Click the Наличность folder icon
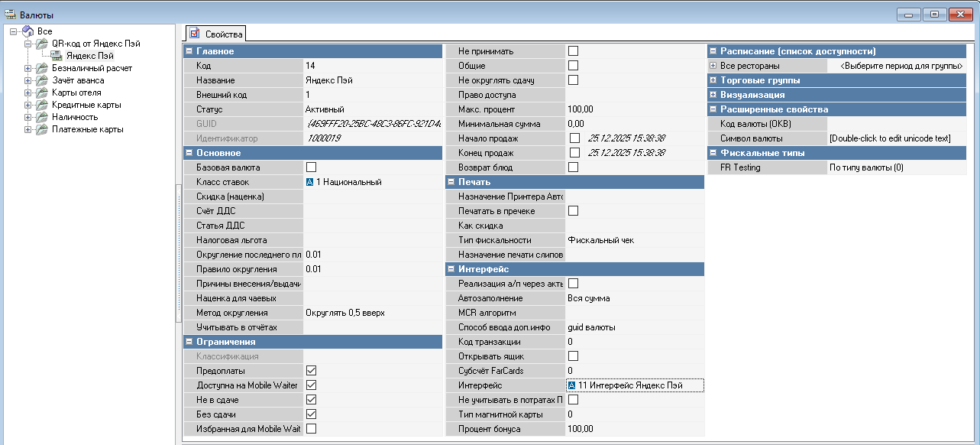Viewport: 980px width, 445px height. click(x=42, y=117)
